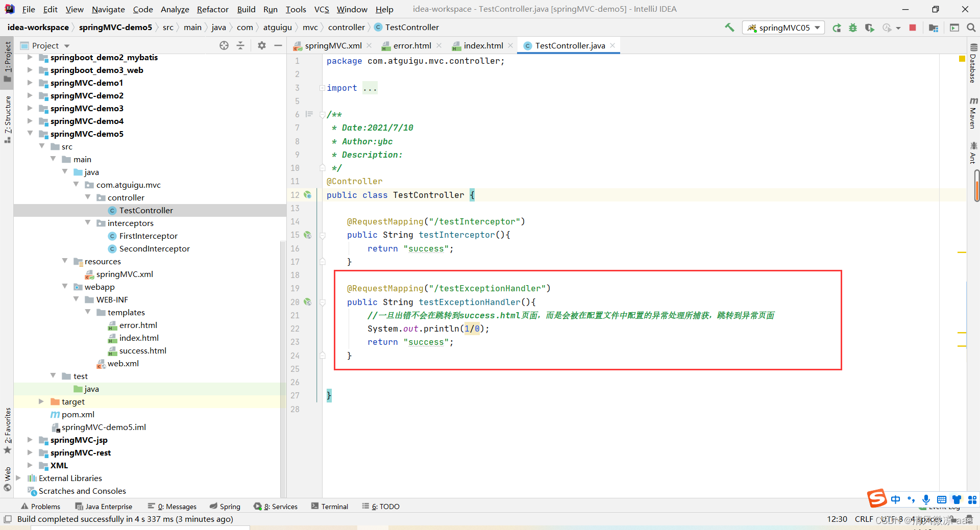Select Scratches and Consoles
The image size is (980, 530).
[82, 491]
